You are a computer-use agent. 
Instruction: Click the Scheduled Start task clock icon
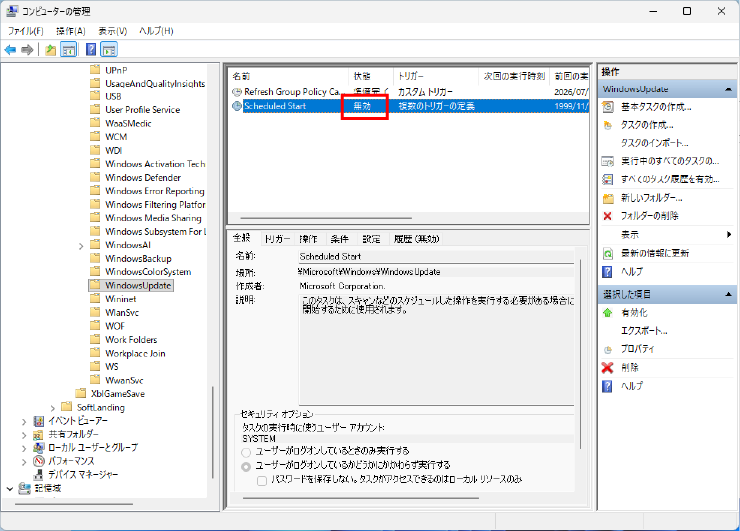[x=237, y=106]
